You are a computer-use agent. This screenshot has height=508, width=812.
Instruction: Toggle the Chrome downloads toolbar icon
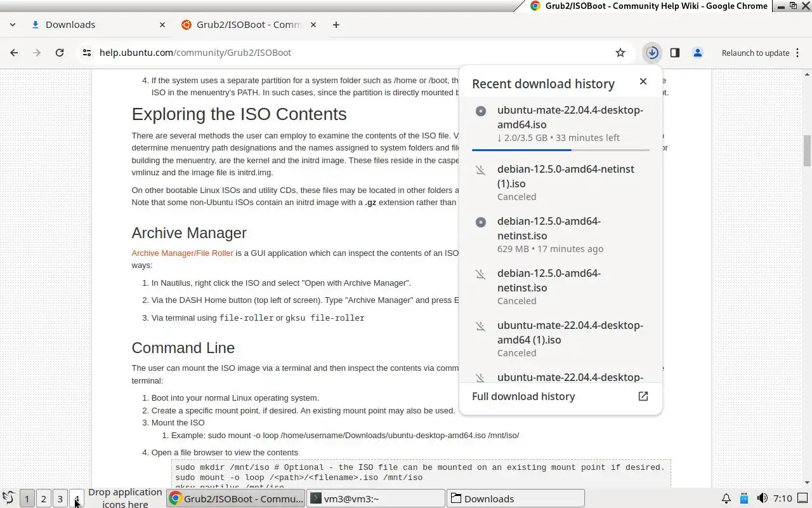point(652,53)
